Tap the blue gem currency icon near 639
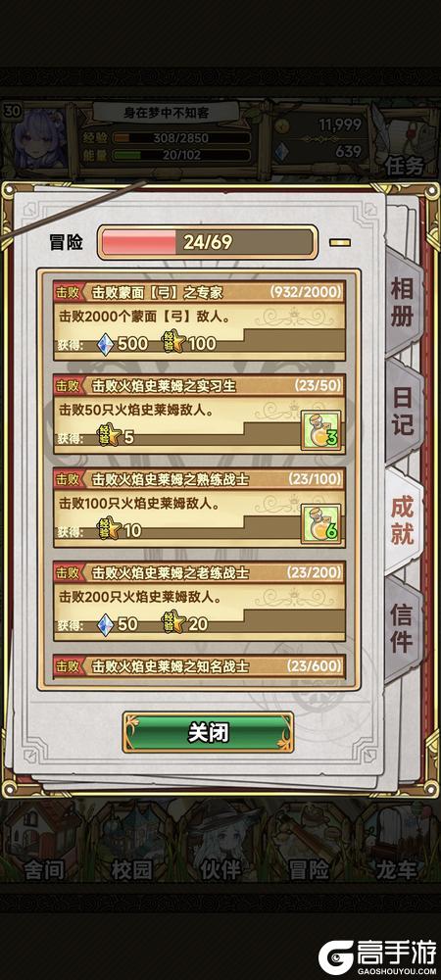The image size is (441, 980). pyautogui.click(x=281, y=151)
